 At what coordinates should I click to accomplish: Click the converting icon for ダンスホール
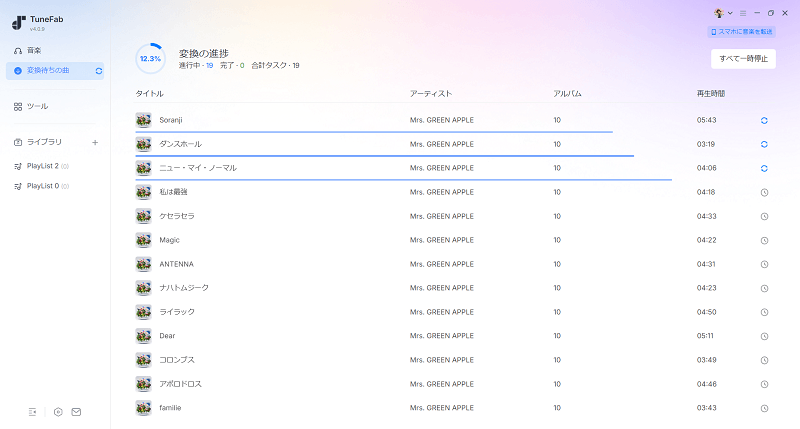coord(764,144)
